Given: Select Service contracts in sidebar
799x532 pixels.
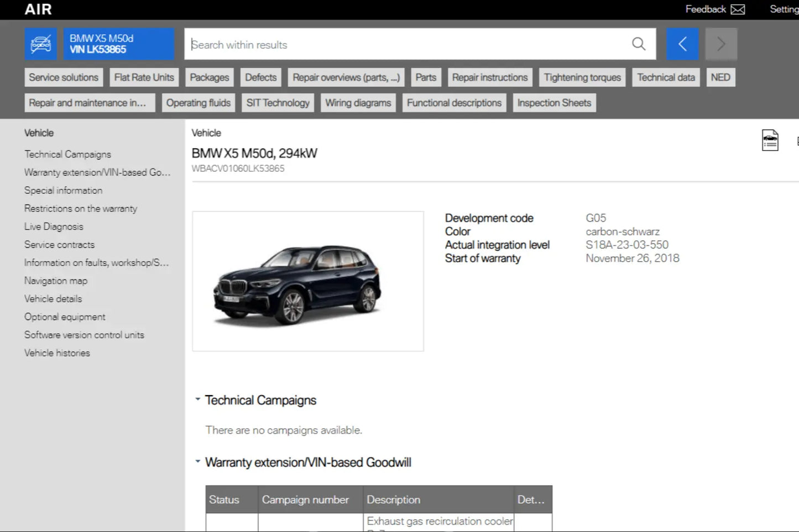Looking at the screenshot, I should tap(59, 245).
